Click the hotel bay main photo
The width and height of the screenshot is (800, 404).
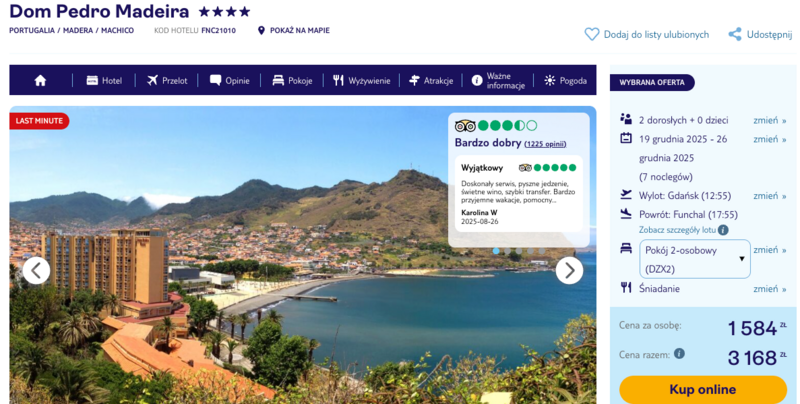tap(250, 300)
